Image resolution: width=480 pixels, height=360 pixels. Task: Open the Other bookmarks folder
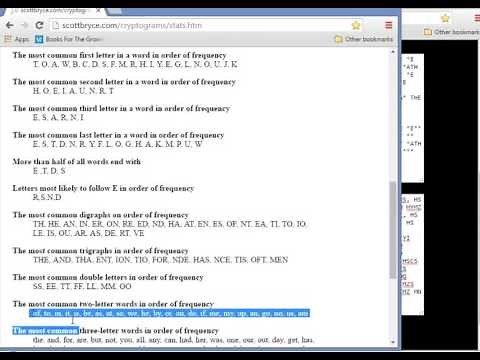point(364,39)
